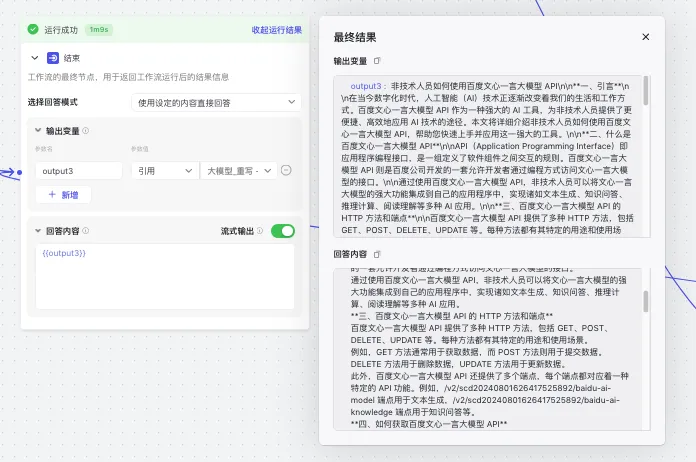This screenshot has height=462, width=696.
Task: Click the blue End node icon
Action: pyautogui.click(x=53, y=58)
